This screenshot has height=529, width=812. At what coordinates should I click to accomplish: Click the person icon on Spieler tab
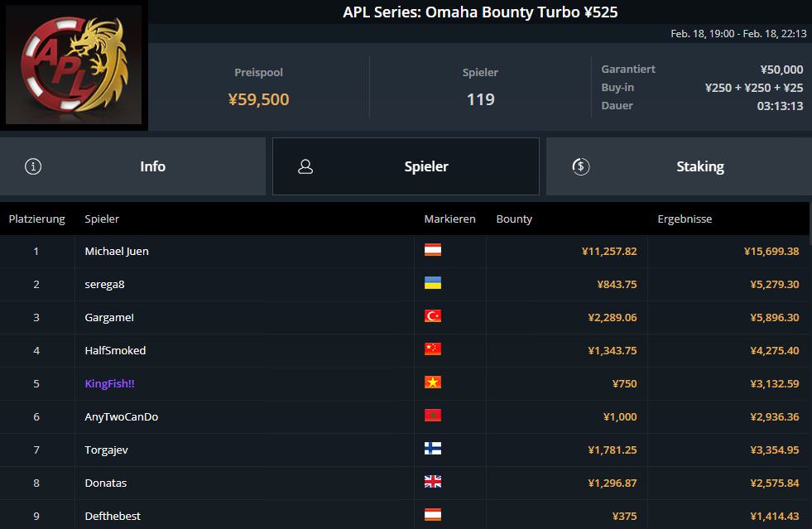tap(305, 166)
